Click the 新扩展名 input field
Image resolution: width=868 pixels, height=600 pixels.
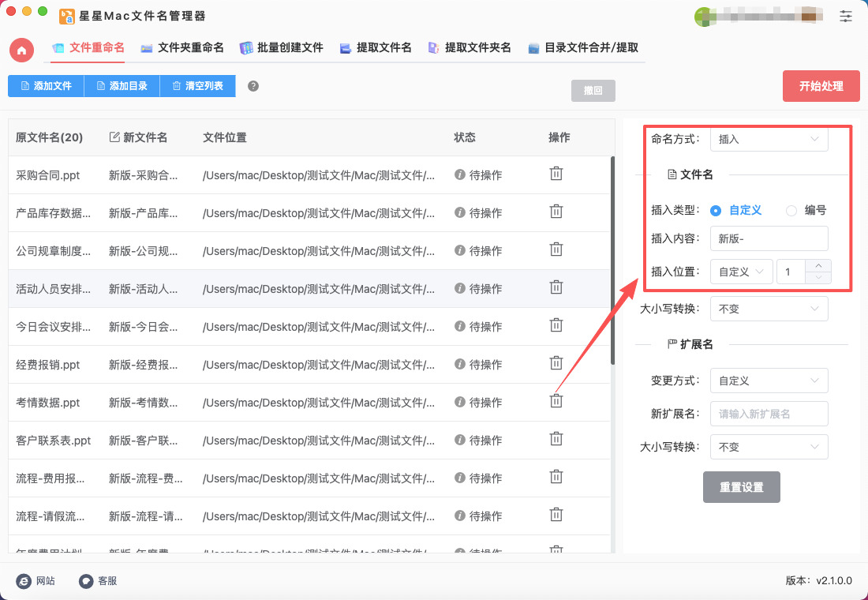pos(769,414)
